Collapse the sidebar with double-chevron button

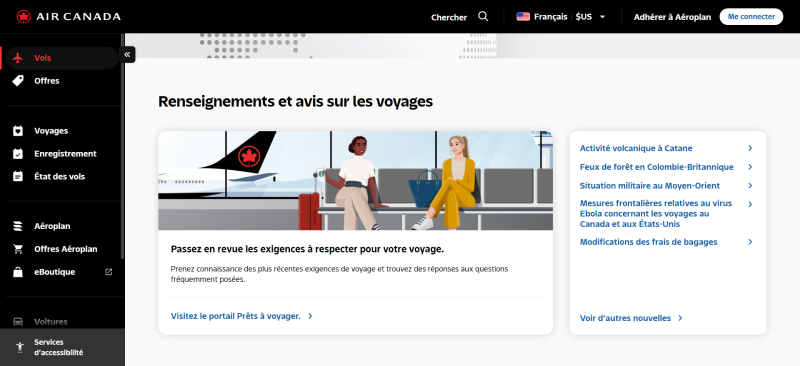coord(127,54)
